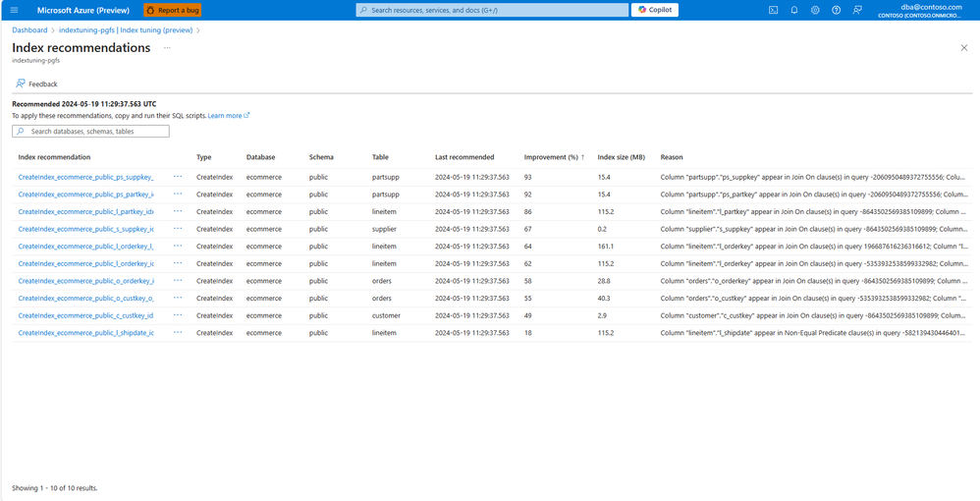Open more options for ps_suppkey row
Image resolution: width=980 pixels, height=501 pixels.
coord(178,177)
